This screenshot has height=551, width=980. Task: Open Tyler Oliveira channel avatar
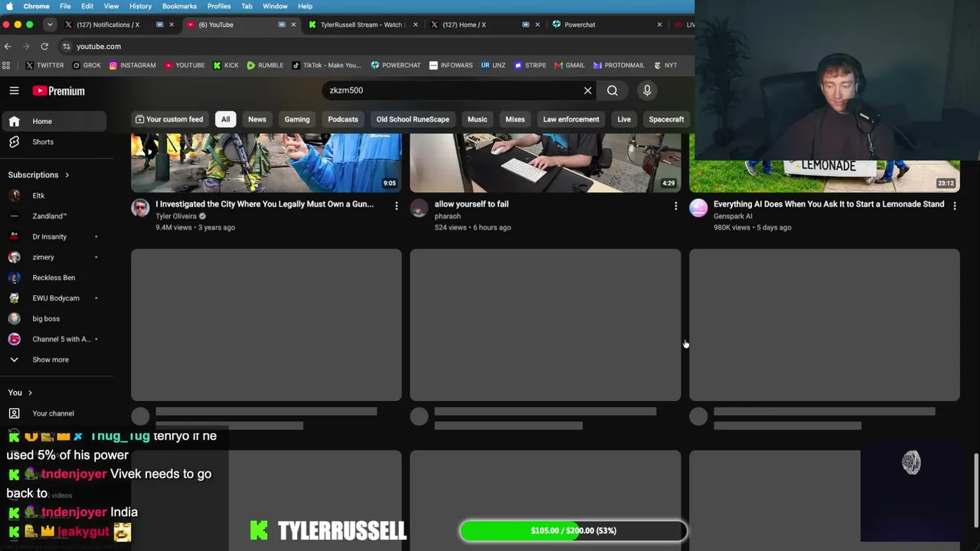coord(140,208)
